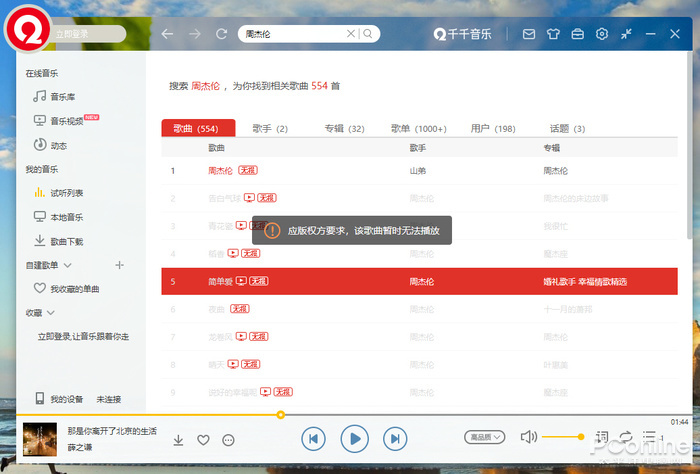Click now playing title 那是你离开了北京的生活
Viewport: 700px width, 474px height.
click(x=112, y=431)
